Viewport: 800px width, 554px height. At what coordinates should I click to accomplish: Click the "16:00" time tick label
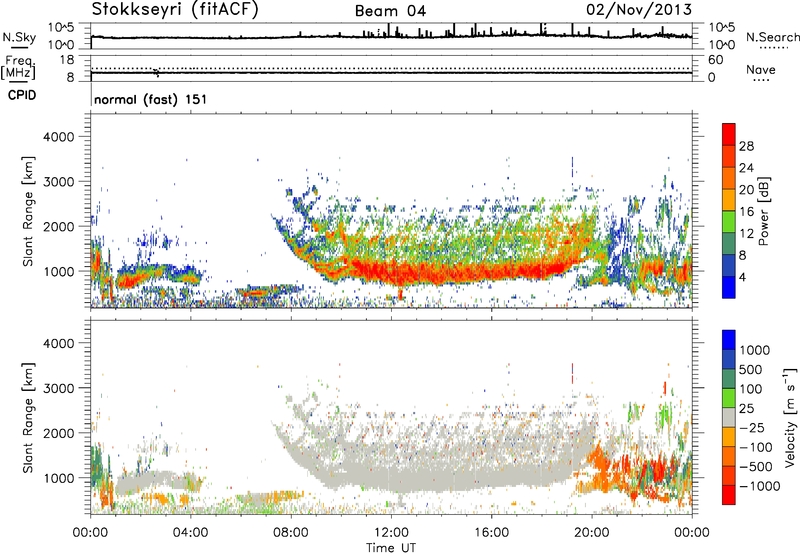(x=491, y=533)
